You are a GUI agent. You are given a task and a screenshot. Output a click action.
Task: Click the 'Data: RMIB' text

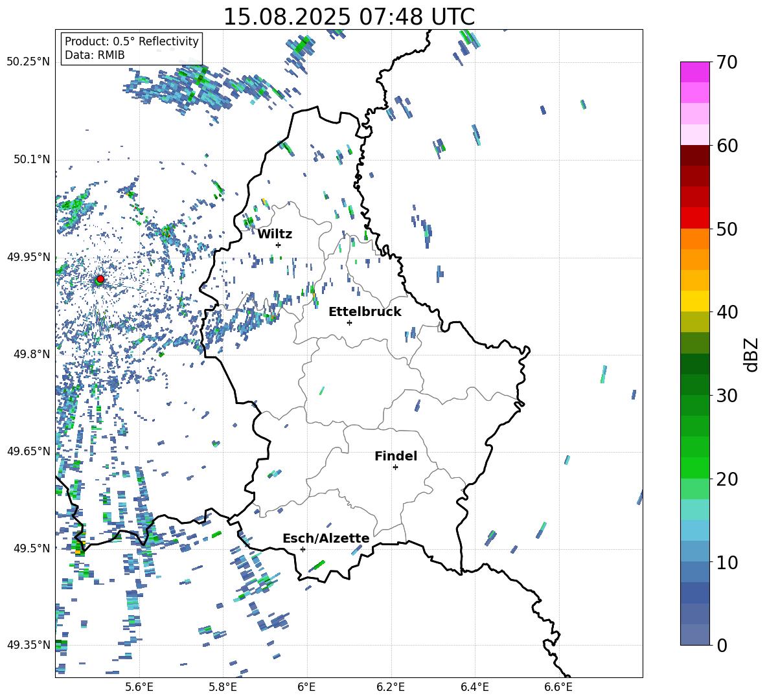coord(95,55)
